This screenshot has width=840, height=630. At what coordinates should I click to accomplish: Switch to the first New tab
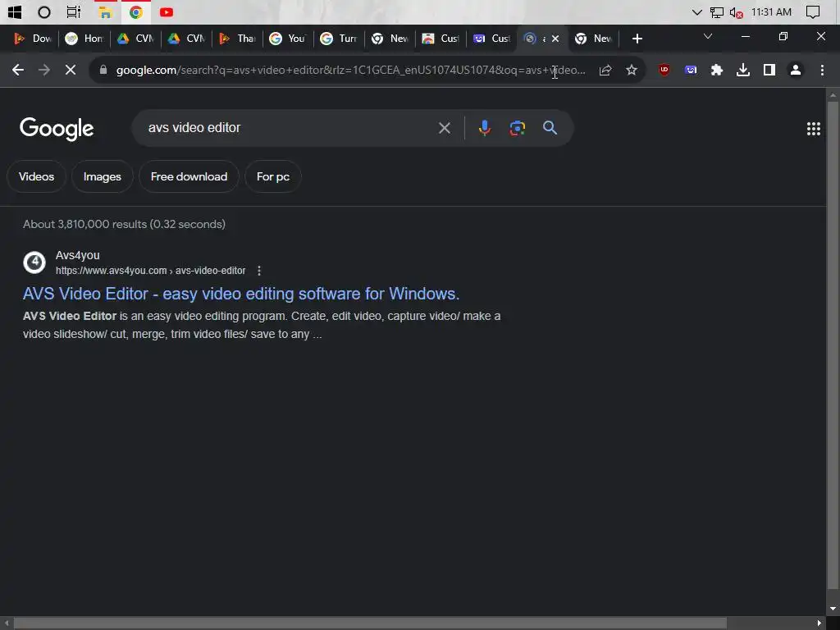390,39
